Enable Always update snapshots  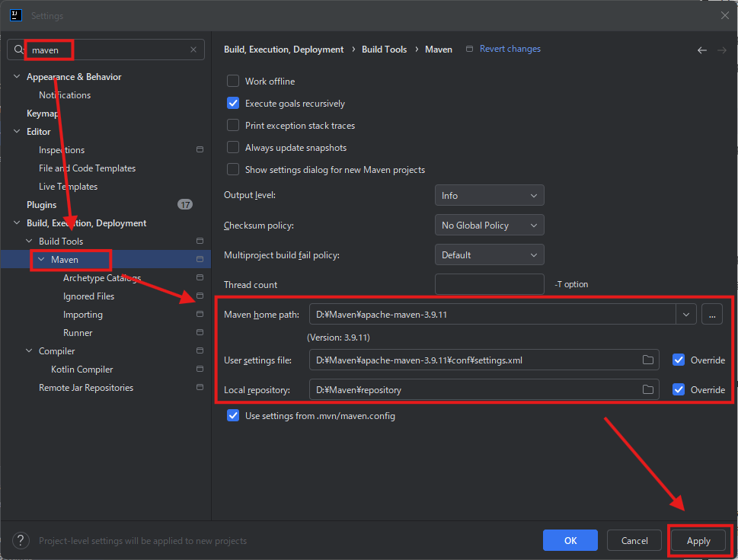click(233, 147)
